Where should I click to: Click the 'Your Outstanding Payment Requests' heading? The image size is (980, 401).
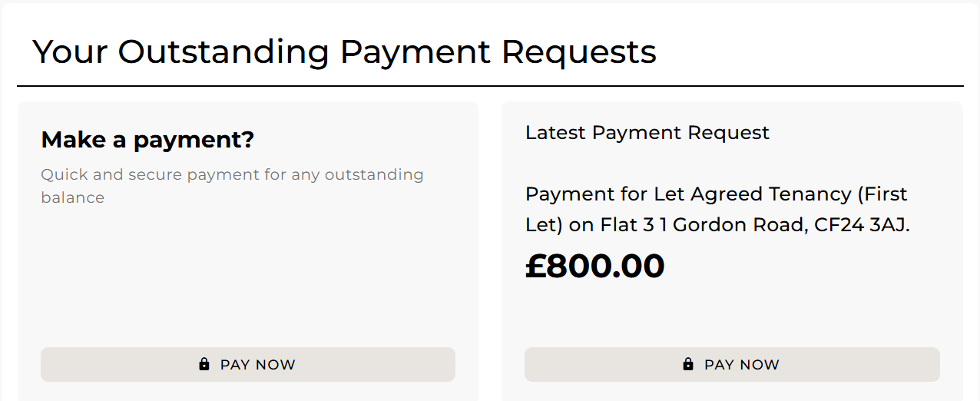pyautogui.click(x=344, y=51)
